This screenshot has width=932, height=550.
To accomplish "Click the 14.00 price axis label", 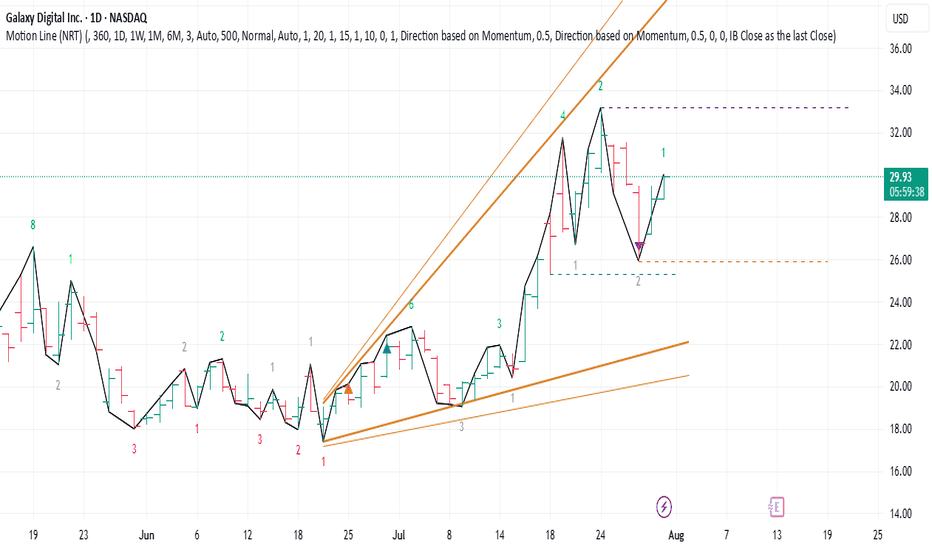I will [x=900, y=514].
